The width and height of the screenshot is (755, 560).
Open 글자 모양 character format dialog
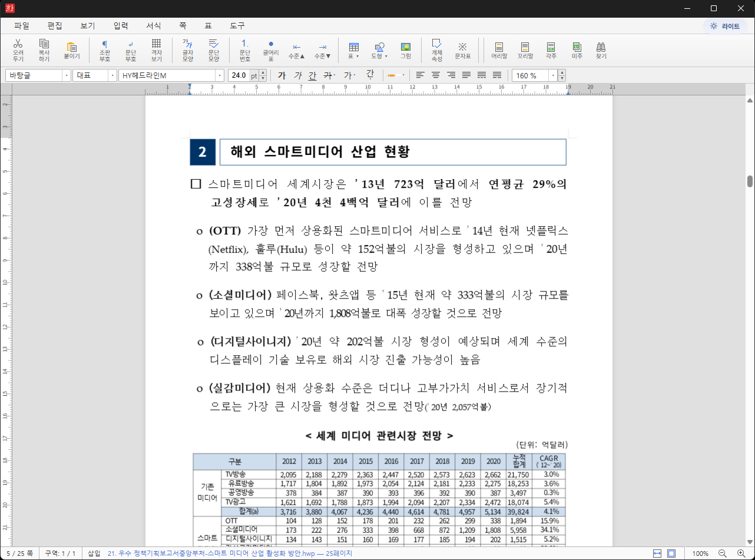point(188,51)
